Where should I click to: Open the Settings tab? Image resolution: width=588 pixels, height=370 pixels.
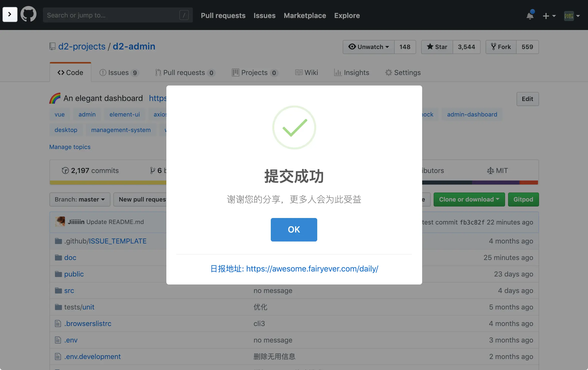pyautogui.click(x=403, y=72)
